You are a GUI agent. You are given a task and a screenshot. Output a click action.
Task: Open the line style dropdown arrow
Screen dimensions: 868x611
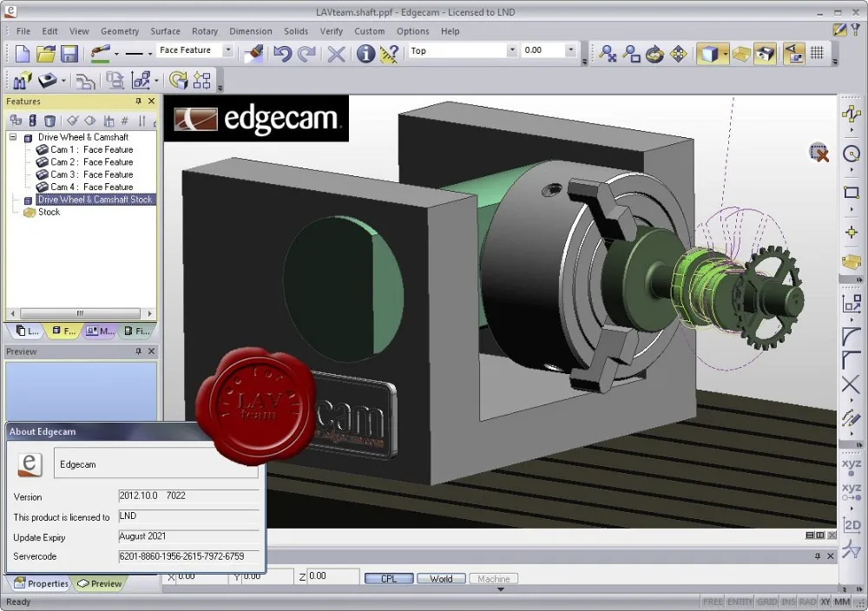150,54
